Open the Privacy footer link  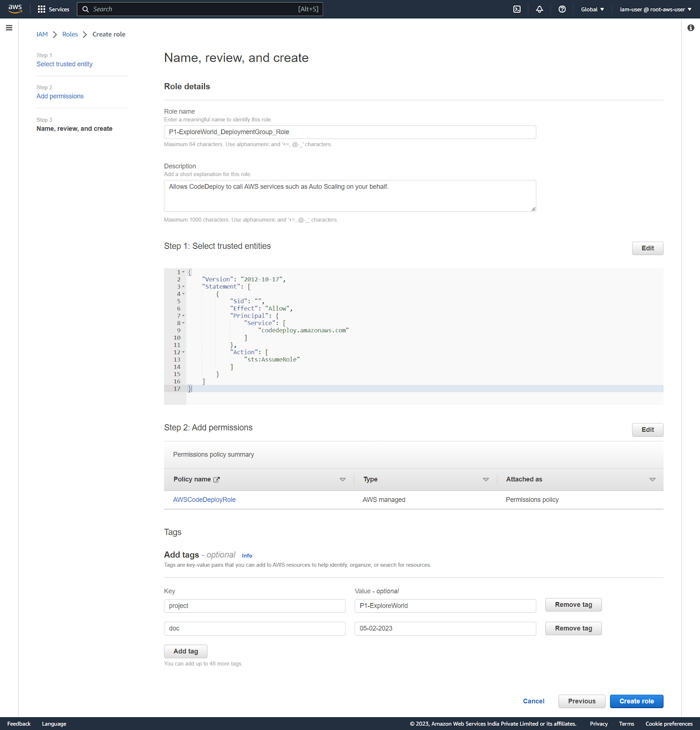599,724
